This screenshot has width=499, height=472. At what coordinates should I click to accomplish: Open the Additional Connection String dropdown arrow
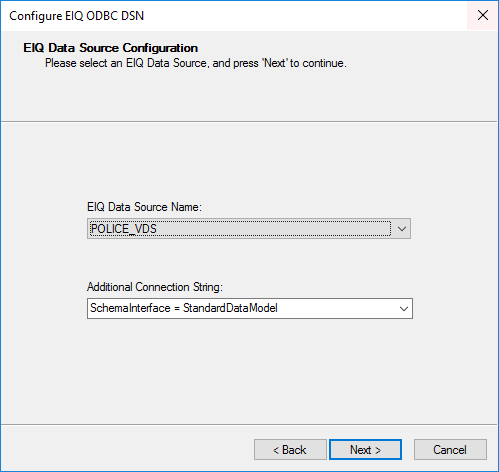(404, 309)
